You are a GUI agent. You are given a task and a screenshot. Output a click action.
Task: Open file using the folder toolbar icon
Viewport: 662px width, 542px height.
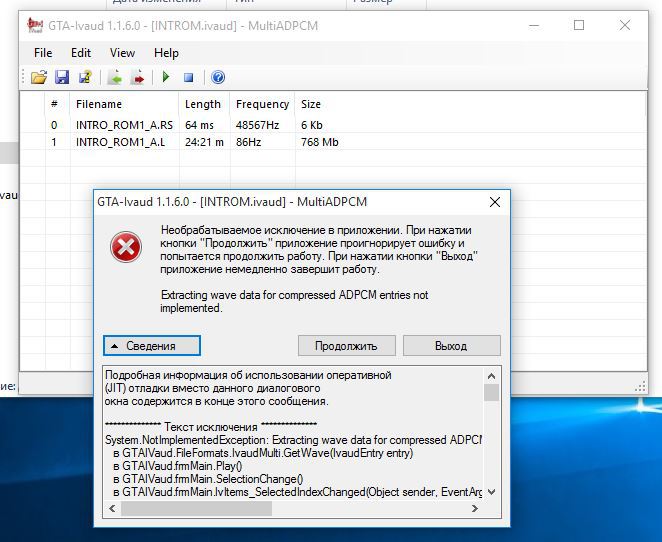pyautogui.click(x=39, y=77)
